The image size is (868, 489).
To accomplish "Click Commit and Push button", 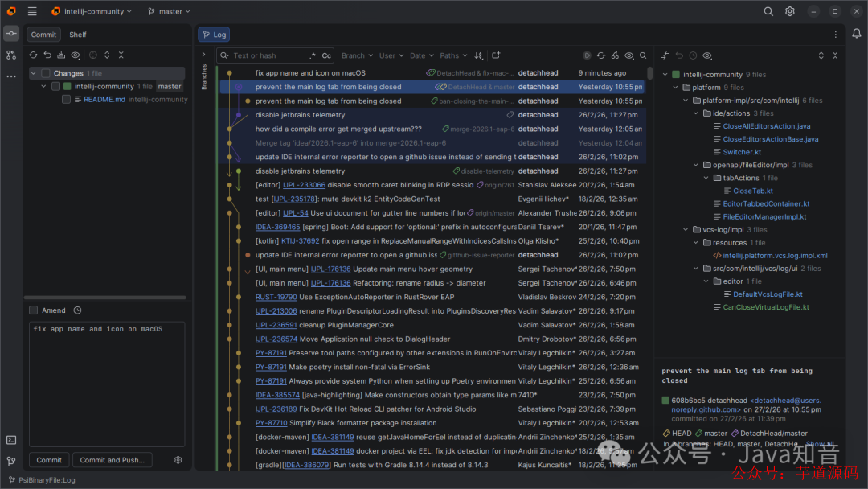I will 113,460.
